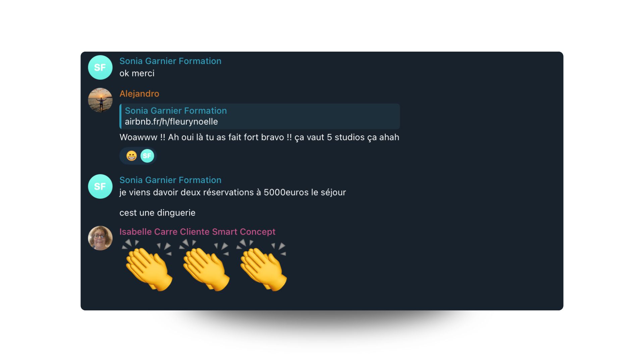Click the small SF avatar in reaction pill

point(147,156)
